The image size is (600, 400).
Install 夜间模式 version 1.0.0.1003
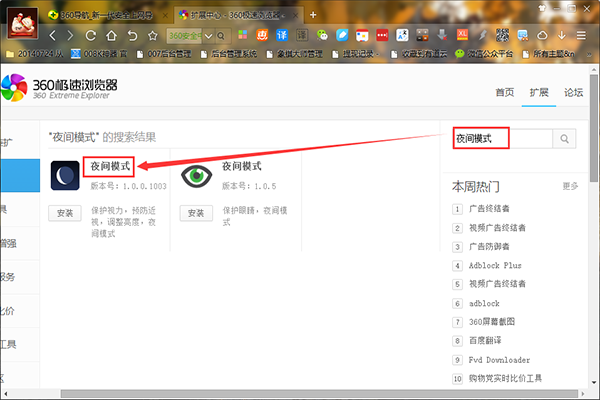(65, 213)
